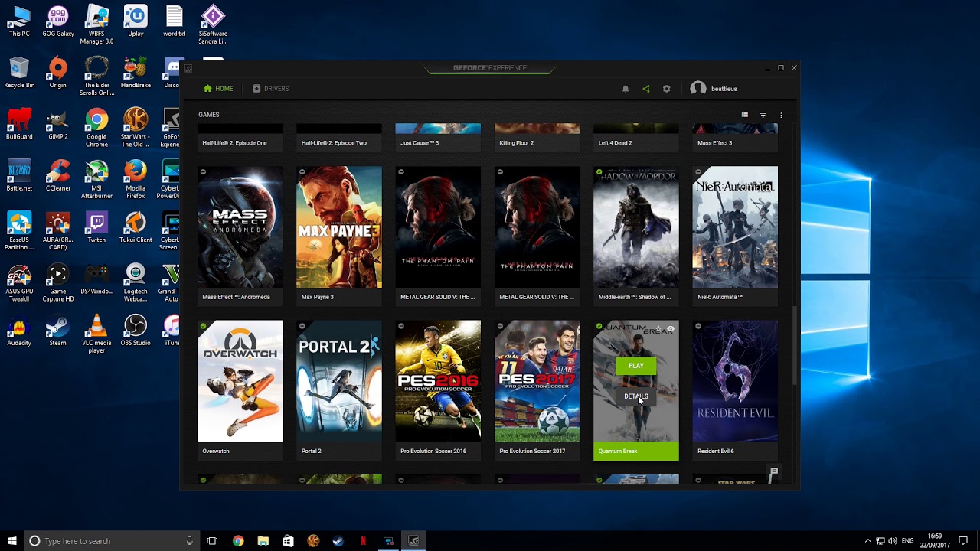
Task: Click the feedback chat icon at bottom right
Action: [773, 471]
